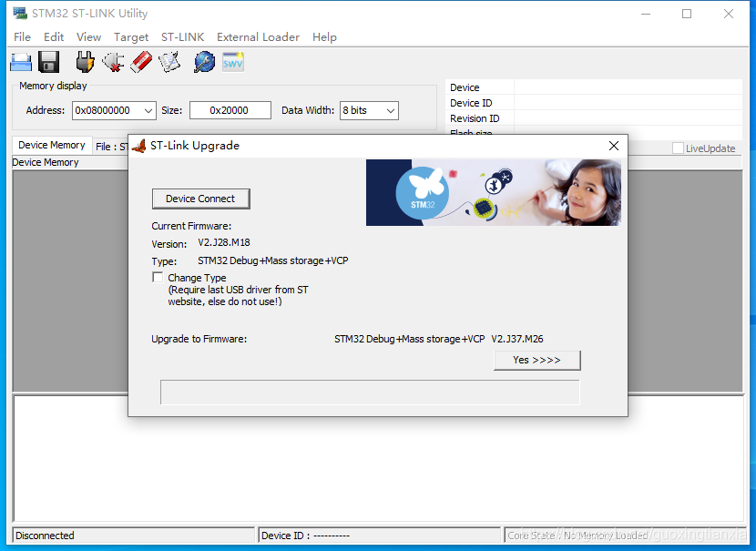
Task: Click the Disconnect from target icon
Action: click(x=113, y=62)
